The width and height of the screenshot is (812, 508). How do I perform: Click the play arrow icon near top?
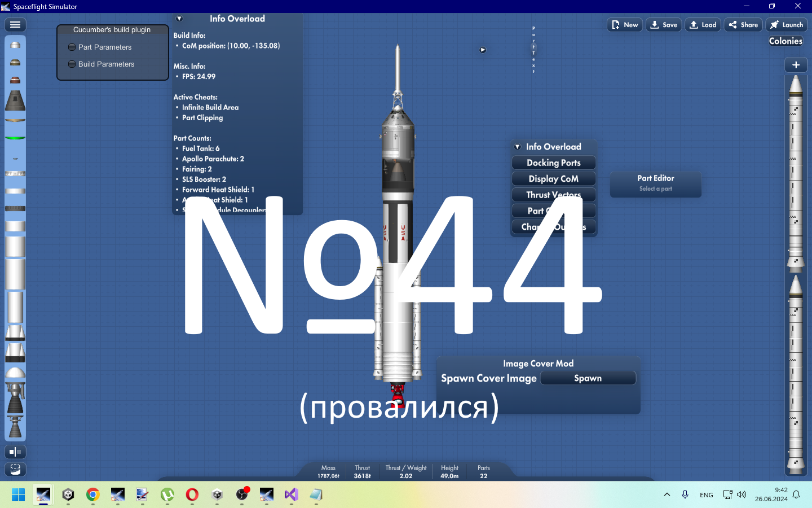pos(483,50)
